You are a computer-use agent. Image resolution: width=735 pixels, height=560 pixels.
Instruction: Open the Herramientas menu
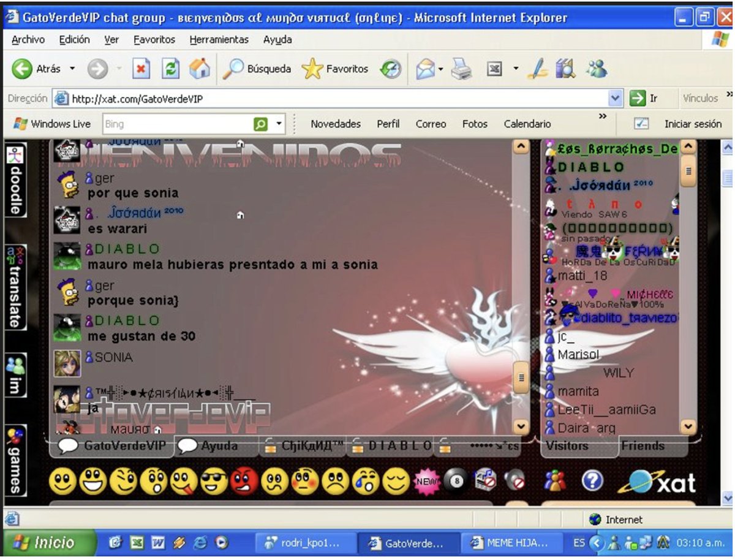[219, 39]
